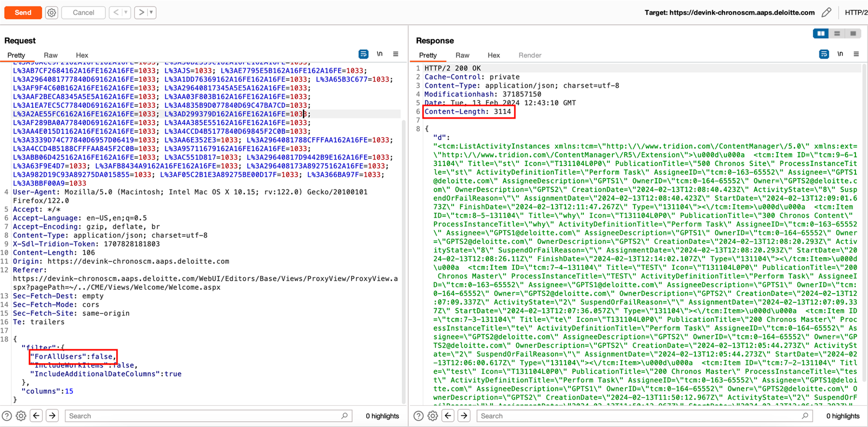This screenshot has width=868, height=427.
Task: Switch to the Response Hex tab
Action: 494,55
